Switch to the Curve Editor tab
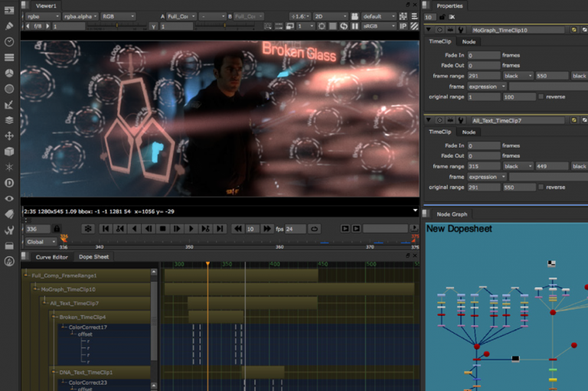The image size is (588, 391). (52, 257)
